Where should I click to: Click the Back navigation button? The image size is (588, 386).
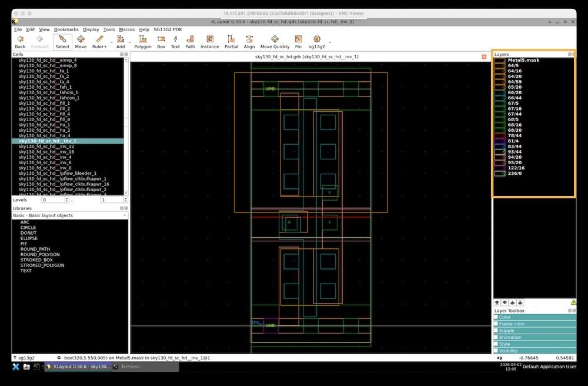[x=20, y=41]
